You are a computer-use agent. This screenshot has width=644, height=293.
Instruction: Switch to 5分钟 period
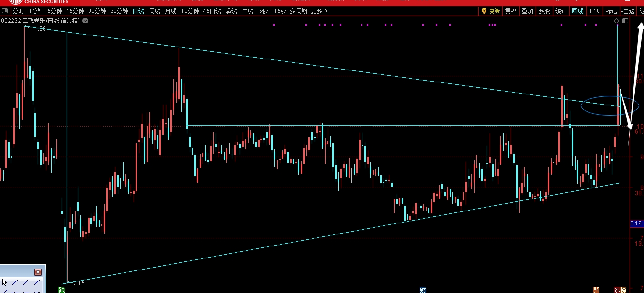55,11
